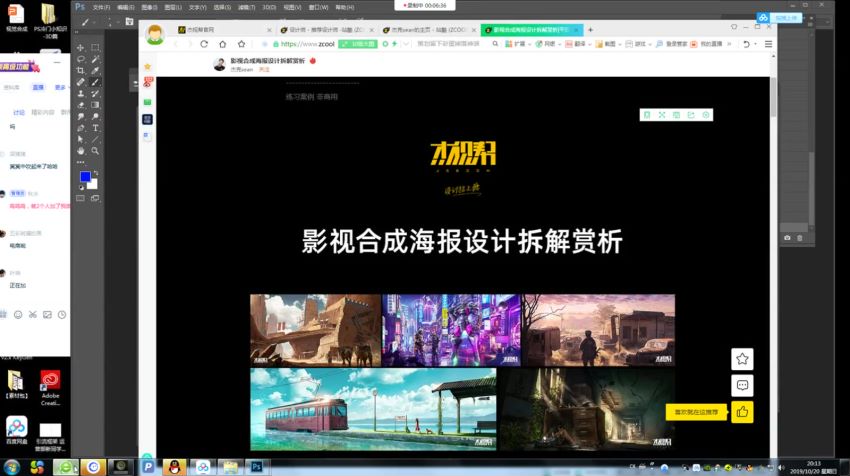Click the browser search magnifier icon

[495, 44]
